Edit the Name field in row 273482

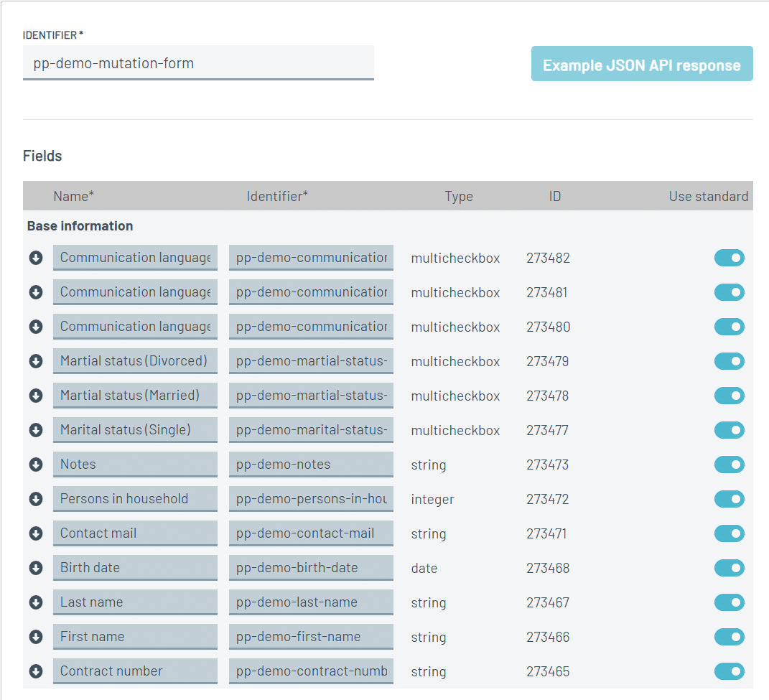pyautogui.click(x=136, y=258)
